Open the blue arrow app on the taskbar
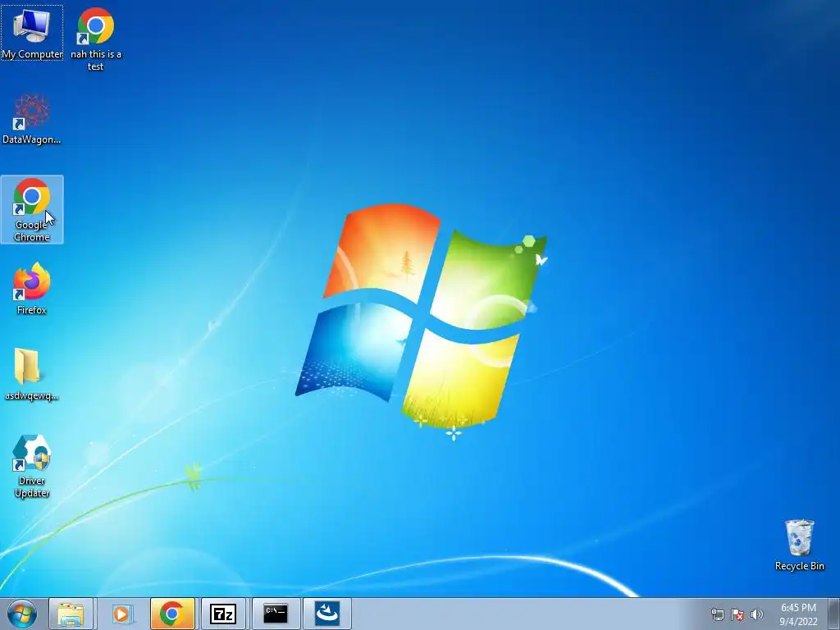The height and width of the screenshot is (630, 840). (x=326, y=614)
